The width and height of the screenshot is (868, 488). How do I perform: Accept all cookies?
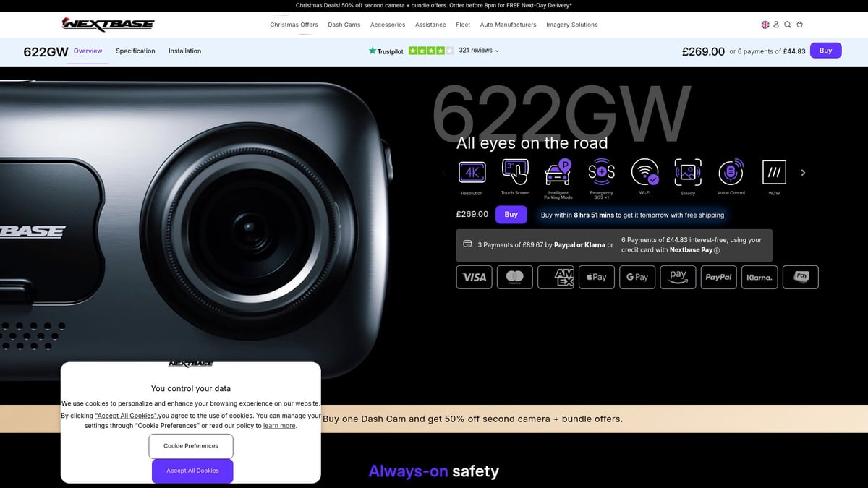(192, 470)
